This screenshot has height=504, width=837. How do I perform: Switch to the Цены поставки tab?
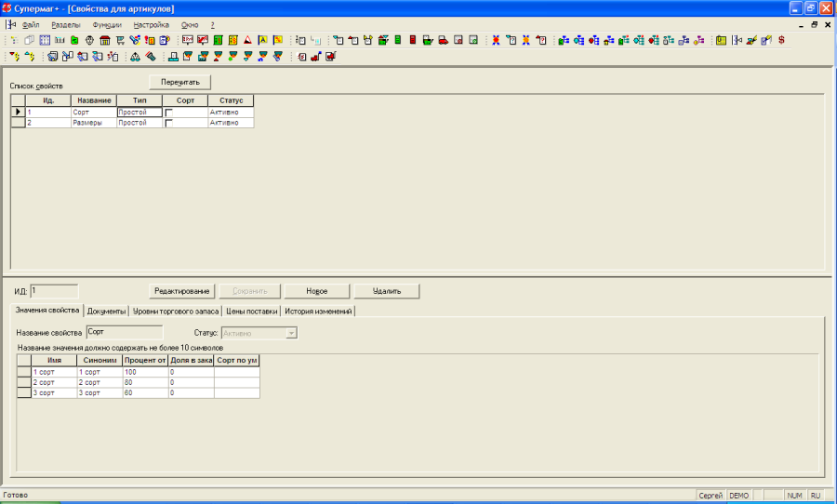251,312
